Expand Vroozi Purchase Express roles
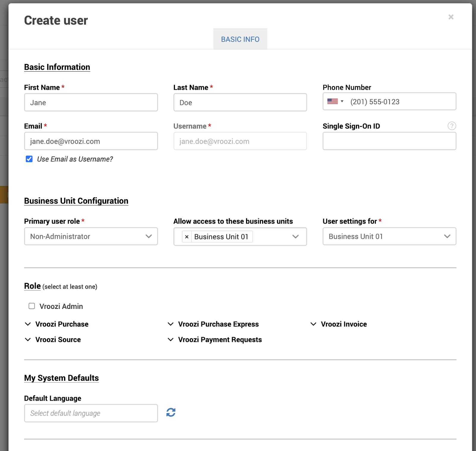476x451 pixels. pos(213,324)
